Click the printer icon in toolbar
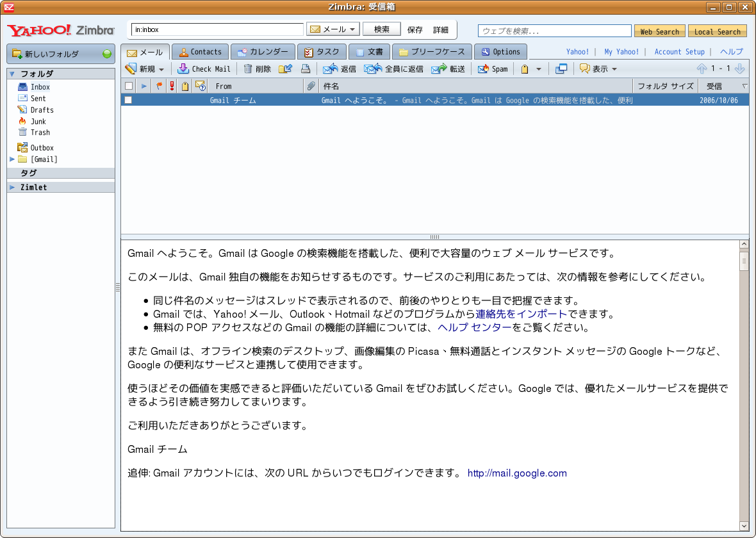Viewport: 756px width, 538px height. coord(305,69)
